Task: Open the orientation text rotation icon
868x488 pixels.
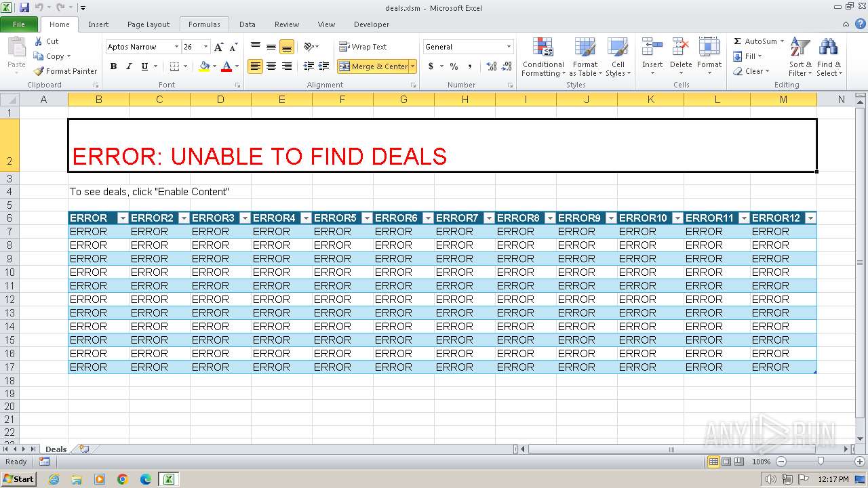Action: pyautogui.click(x=309, y=47)
